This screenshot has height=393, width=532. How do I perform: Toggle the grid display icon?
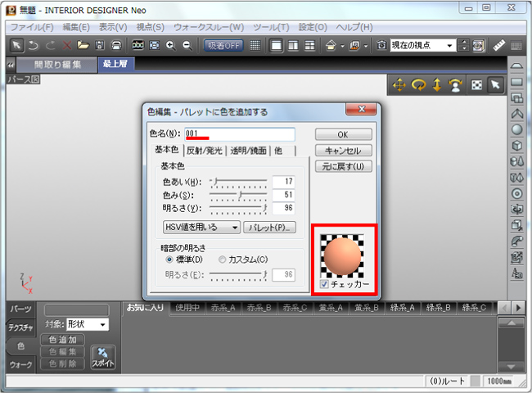255,45
